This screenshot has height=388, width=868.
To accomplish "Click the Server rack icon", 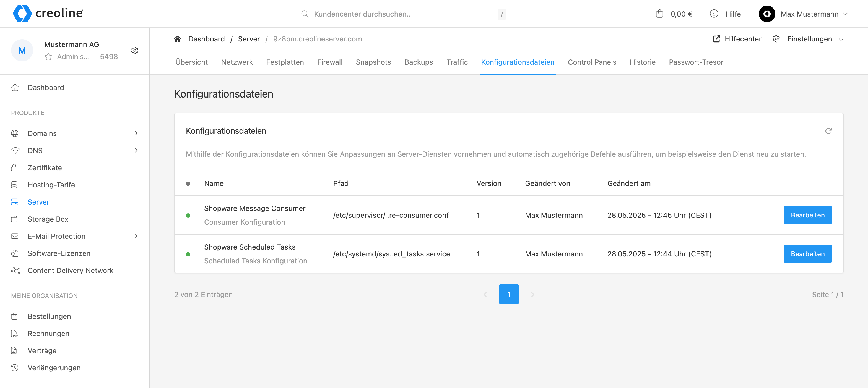I will coord(15,202).
